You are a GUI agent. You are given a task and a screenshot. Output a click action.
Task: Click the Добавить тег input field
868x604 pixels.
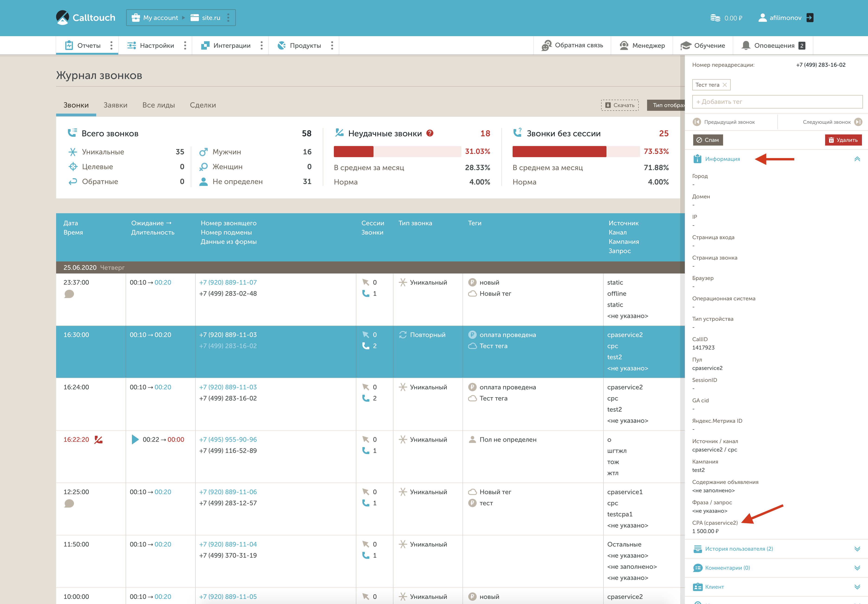pyautogui.click(x=777, y=102)
